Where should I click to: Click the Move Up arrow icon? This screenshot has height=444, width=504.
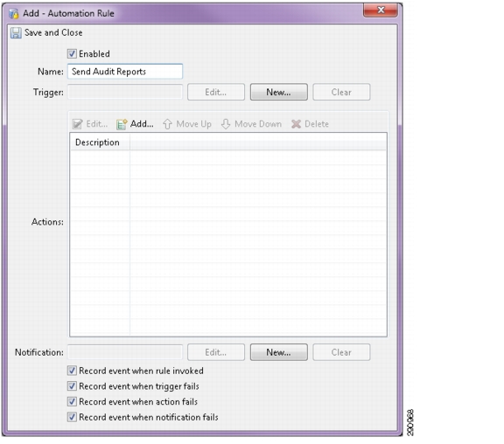tap(167, 124)
